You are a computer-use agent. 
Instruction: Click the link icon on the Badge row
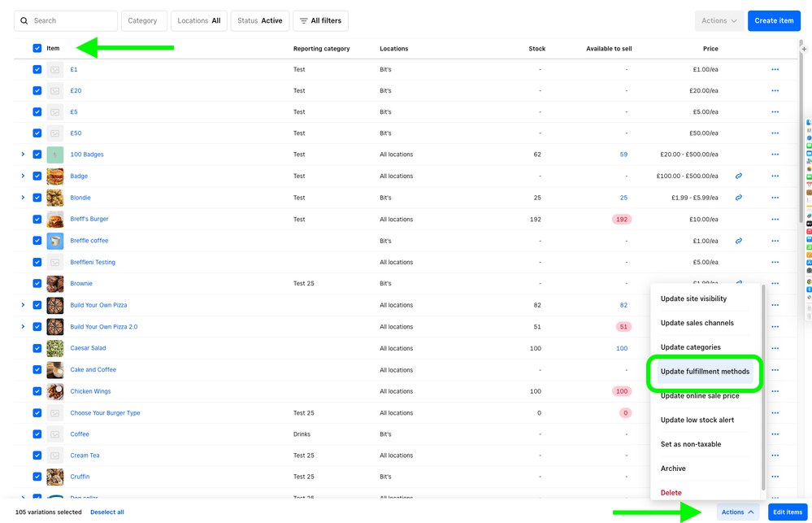[739, 176]
